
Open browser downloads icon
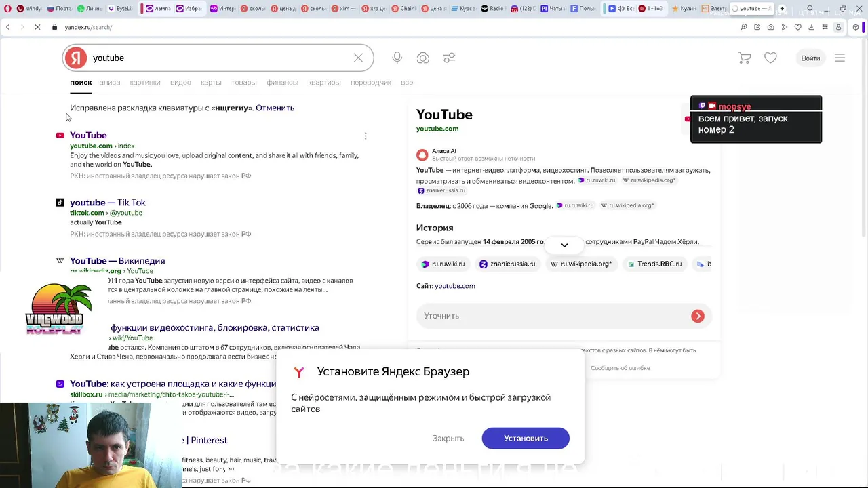pyautogui.click(x=811, y=27)
